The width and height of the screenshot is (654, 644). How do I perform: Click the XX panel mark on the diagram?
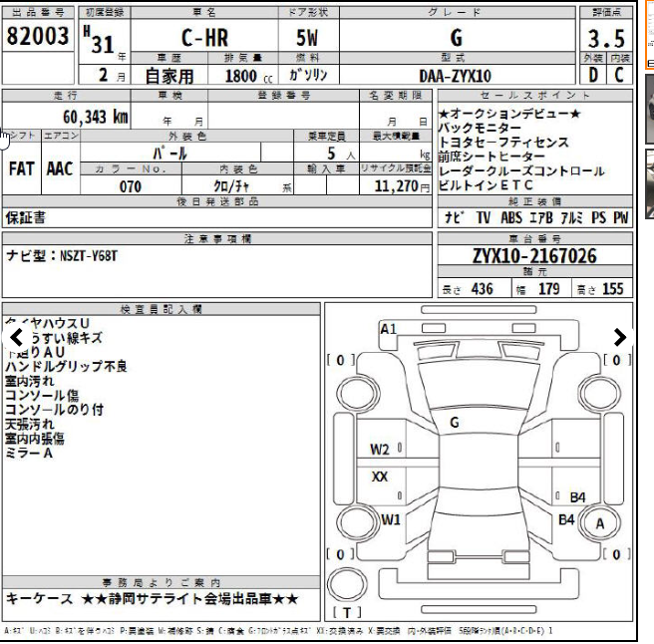coord(380,478)
